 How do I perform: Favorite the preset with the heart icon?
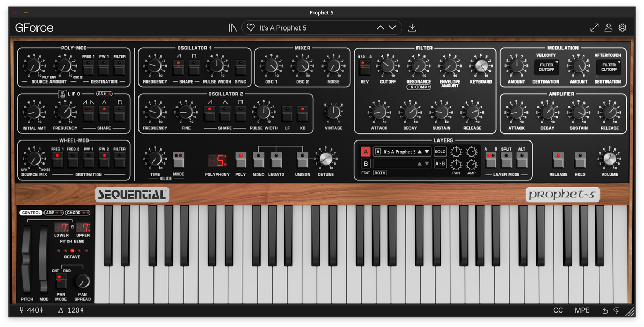click(x=251, y=28)
